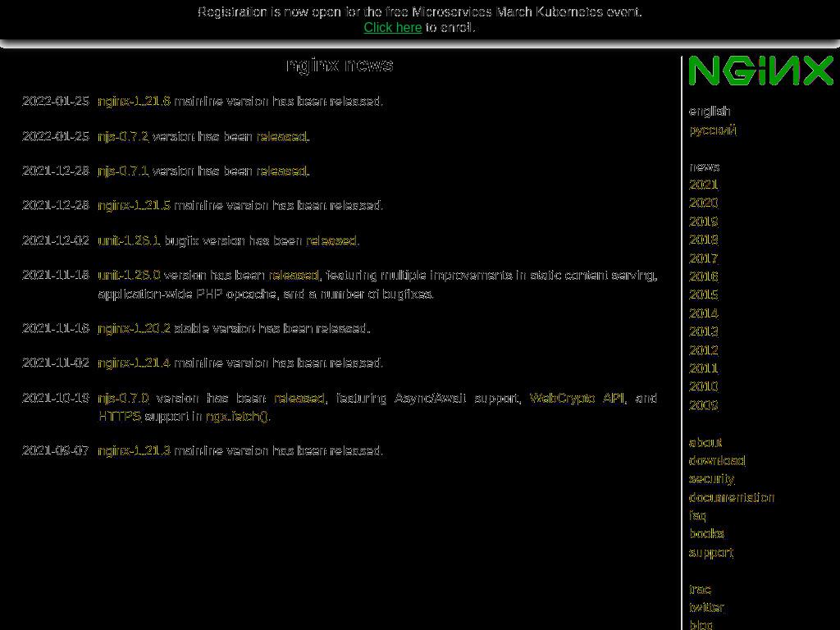The width and height of the screenshot is (840, 630).
Task: Open the ngx.fetch() link
Action: 237,416
